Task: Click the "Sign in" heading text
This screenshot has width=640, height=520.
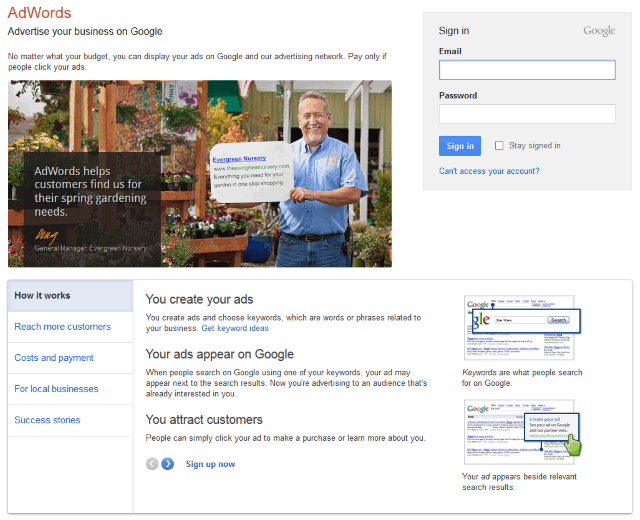Action: (454, 31)
